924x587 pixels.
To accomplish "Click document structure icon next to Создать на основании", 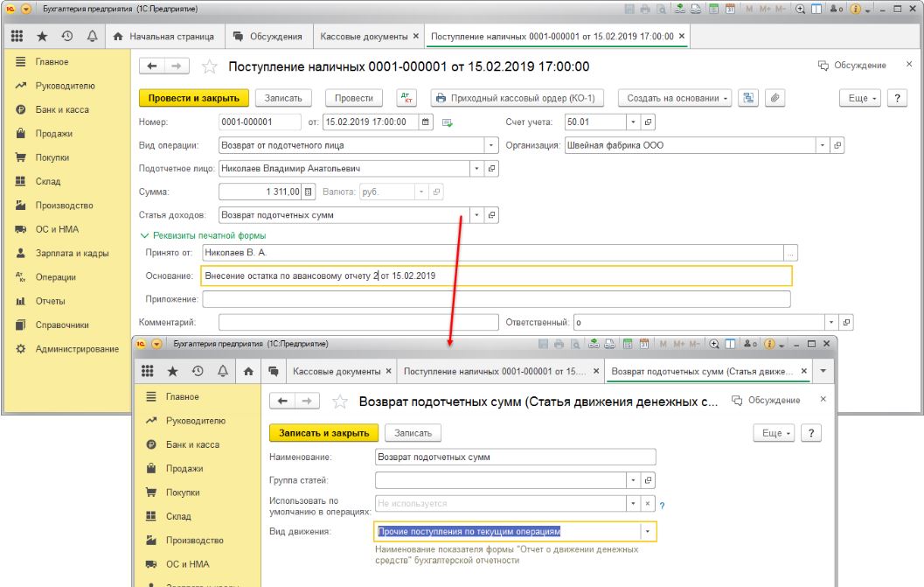I will (748, 98).
